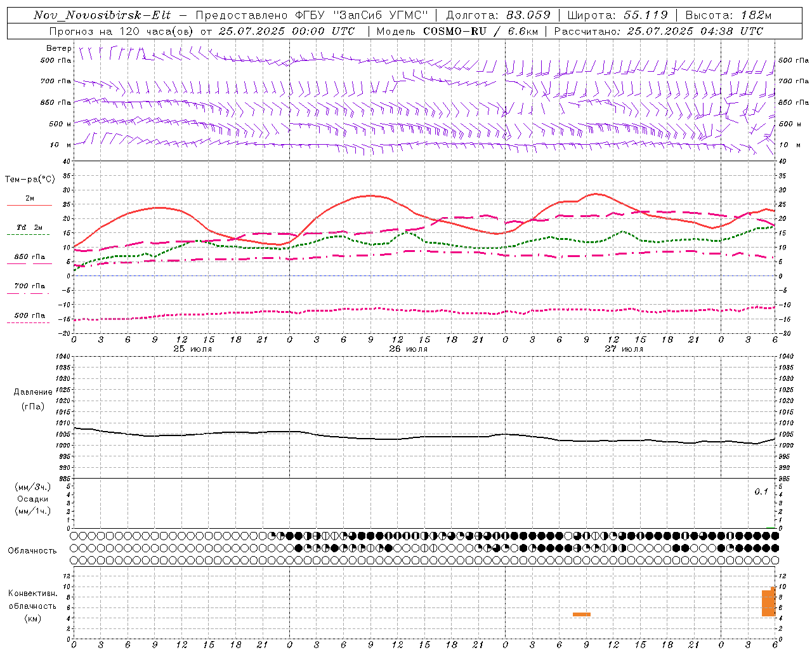Select the latitude value 55.119
This screenshot has height=650, width=812.
[645, 15]
